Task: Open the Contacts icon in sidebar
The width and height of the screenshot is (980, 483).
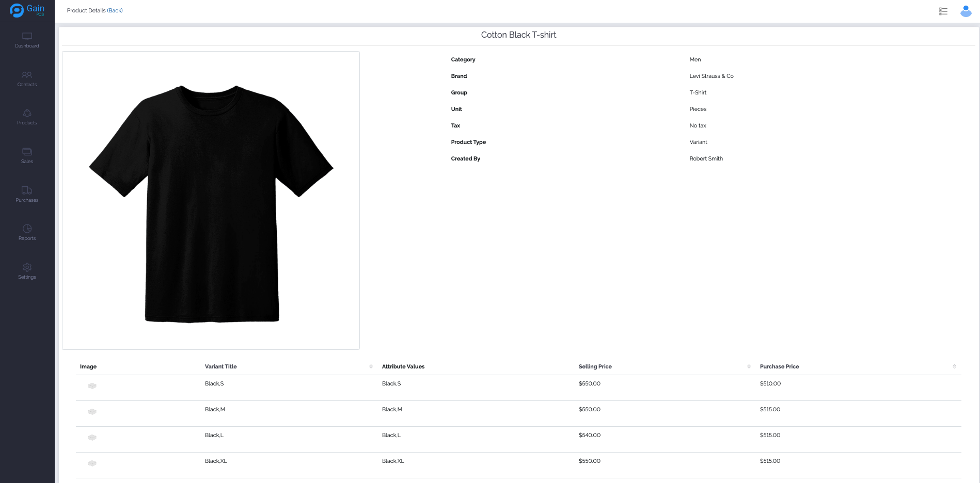Action: click(x=27, y=75)
